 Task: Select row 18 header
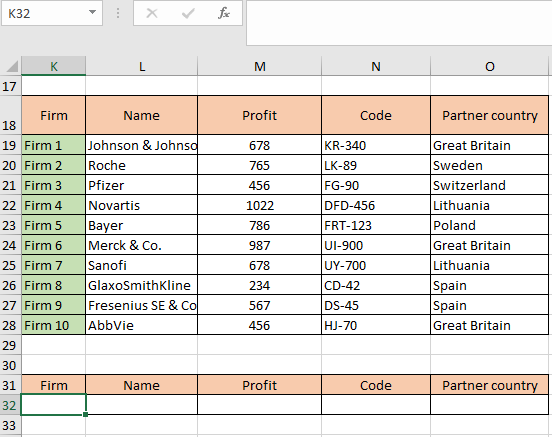tap(10, 115)
